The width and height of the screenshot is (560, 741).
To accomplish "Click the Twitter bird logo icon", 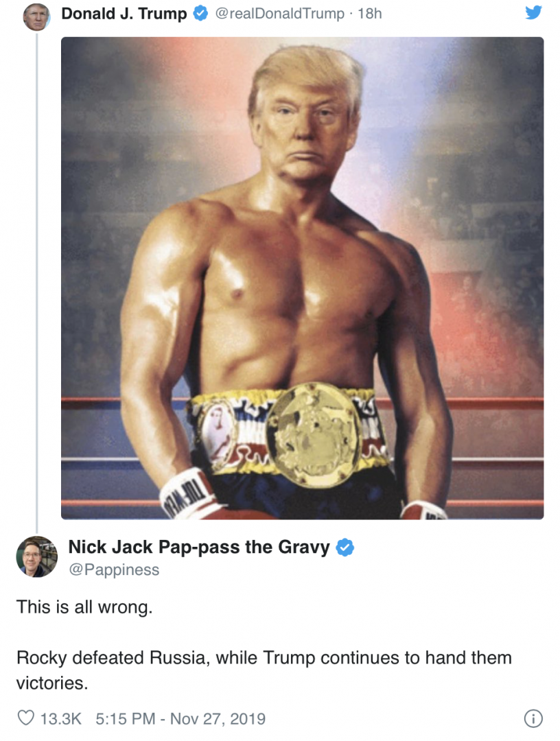I will click(x=533, y=12).
